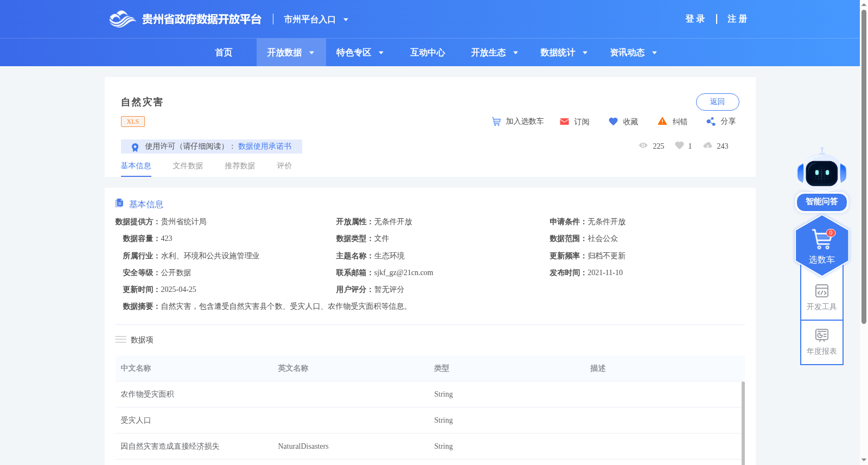Screen dimensions: 868x465
Task: Click 登录 in the header
Action: point(695,19)
